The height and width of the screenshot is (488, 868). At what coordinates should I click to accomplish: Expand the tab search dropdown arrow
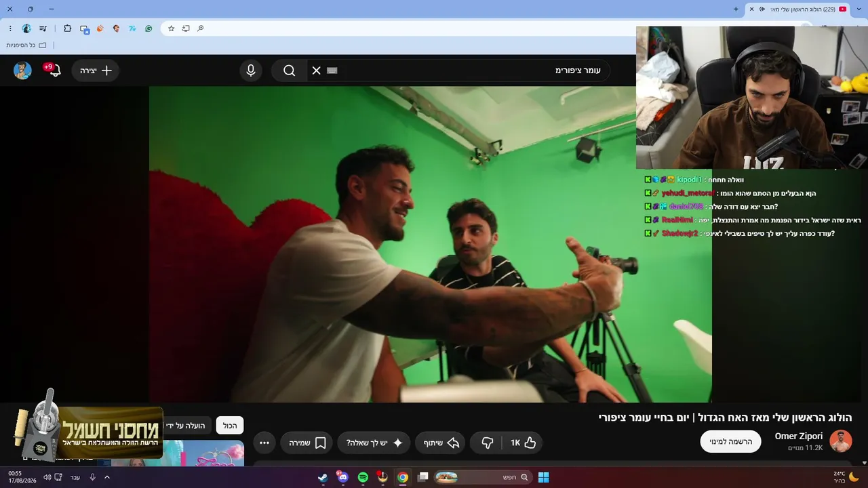click(x=857, y=9)
